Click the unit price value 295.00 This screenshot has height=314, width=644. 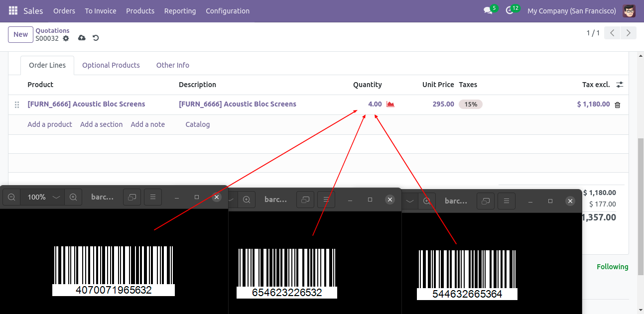(x=443, y=104)
